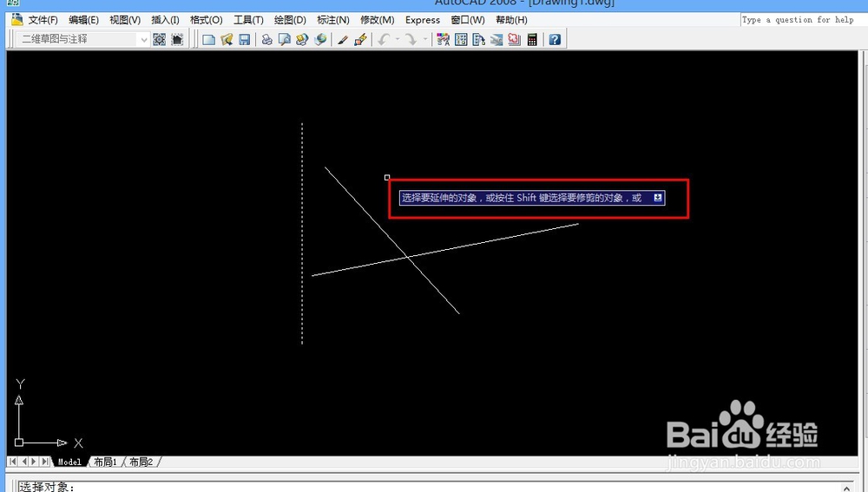
Task: Open the 窗口(W) menu
Action: (x=468, y=20)
